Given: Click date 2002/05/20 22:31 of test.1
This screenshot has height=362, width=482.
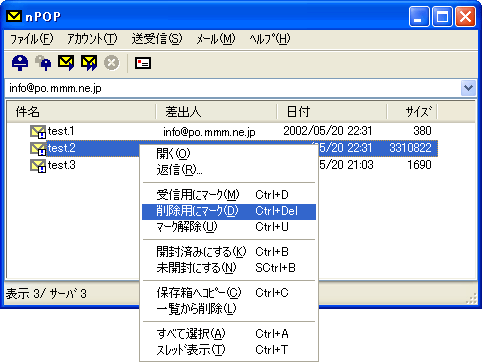Looking at the screenshot, I should tap(327, 131).
